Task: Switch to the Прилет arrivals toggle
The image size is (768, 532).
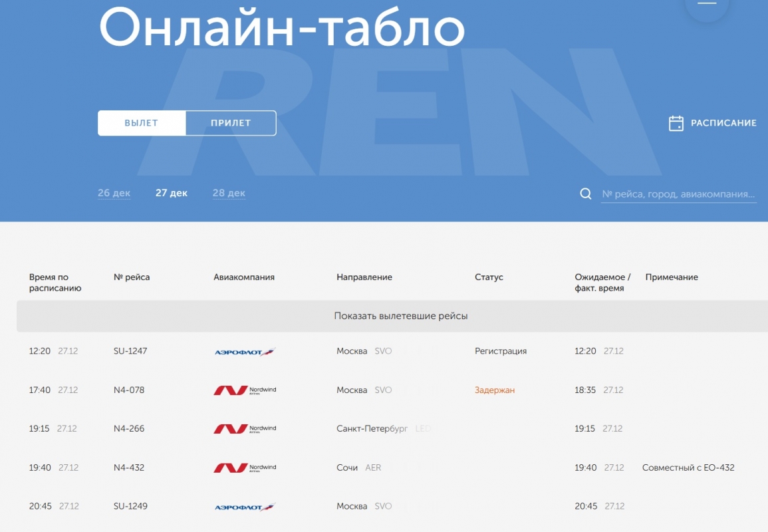Action: point(231,123)
